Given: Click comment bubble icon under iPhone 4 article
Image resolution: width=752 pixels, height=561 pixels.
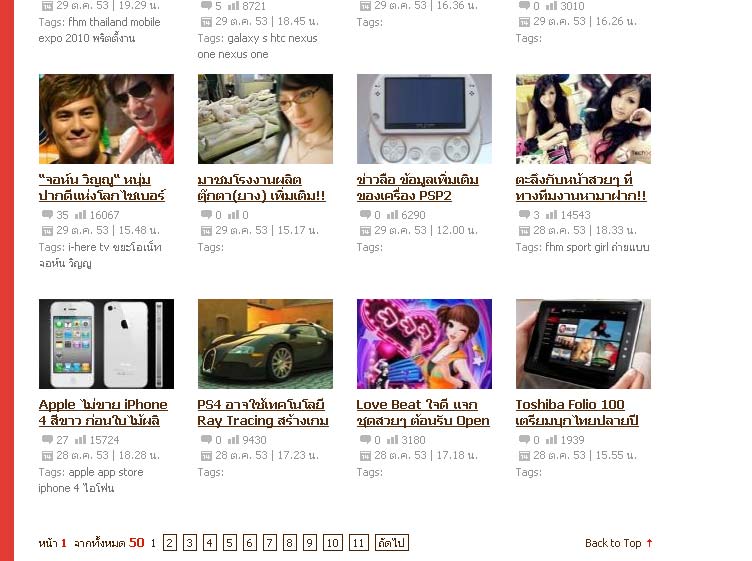Looking at the screenshot, I should [x=47, y=439].
